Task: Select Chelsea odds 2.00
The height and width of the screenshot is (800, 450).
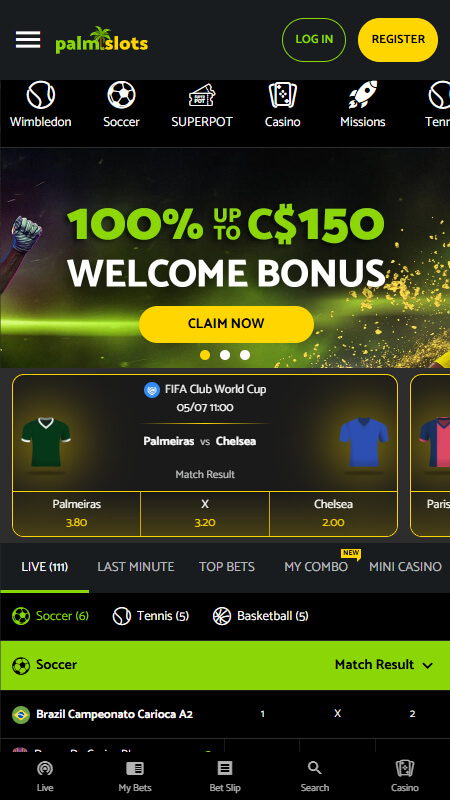Action: pos(333,514)
